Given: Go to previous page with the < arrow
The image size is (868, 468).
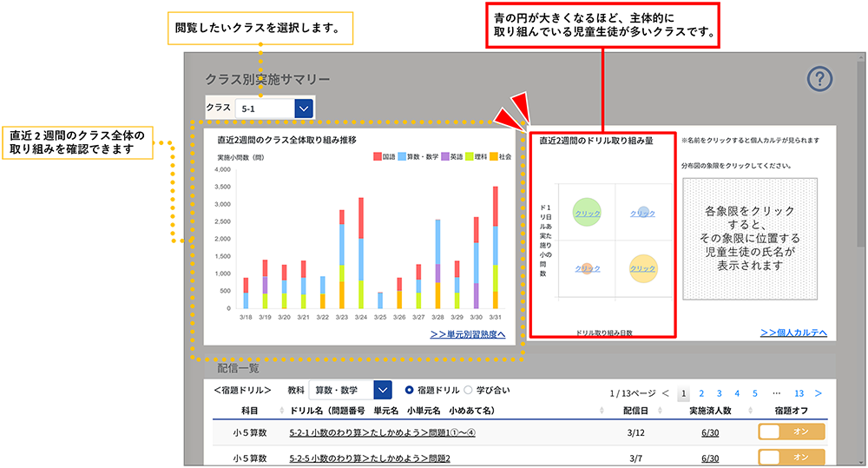Looking at the screenshot, I should tap(665, 393).
